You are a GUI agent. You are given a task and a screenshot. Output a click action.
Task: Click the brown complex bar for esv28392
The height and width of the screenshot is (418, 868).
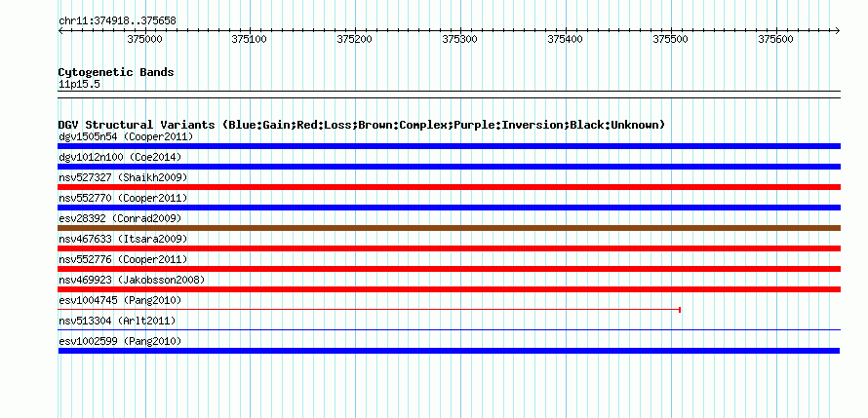coord(449,228)
